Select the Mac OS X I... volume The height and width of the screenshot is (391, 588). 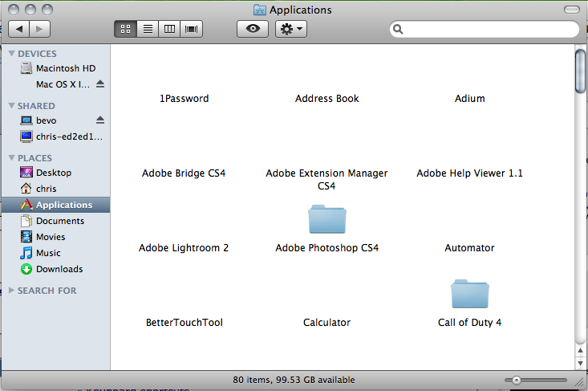(56, 84)
